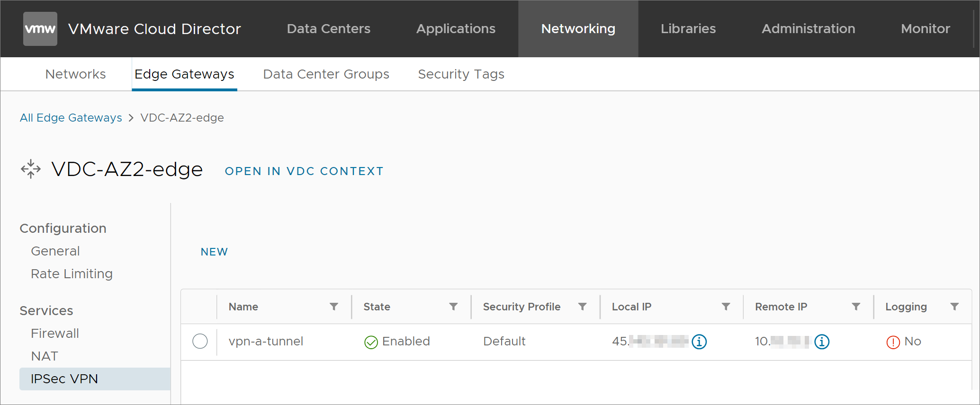Open the Local IP filter icon

point(726,307)
